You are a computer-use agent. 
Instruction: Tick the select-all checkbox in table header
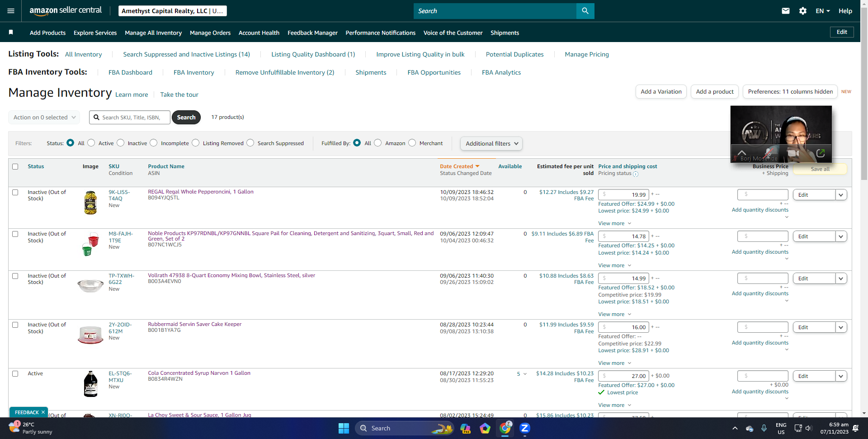pos(15,166)
